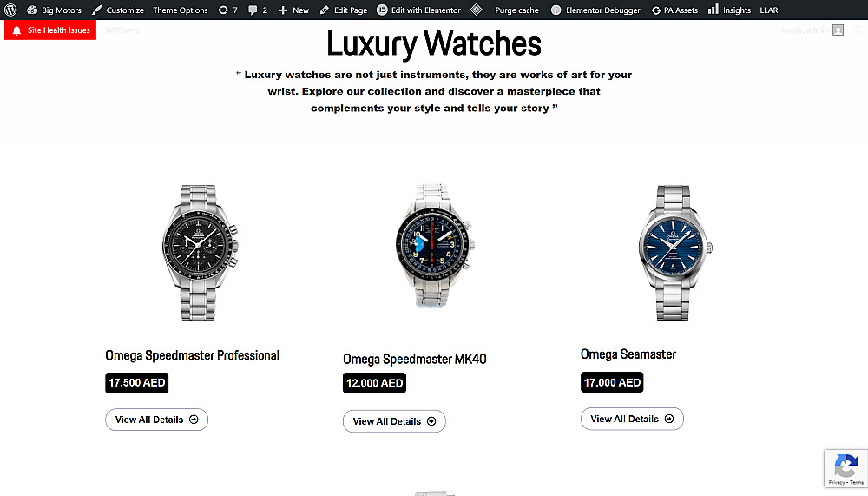Click the reCAPTCHA badge
This screenshot has height=496, width=868.
[845, 469]
